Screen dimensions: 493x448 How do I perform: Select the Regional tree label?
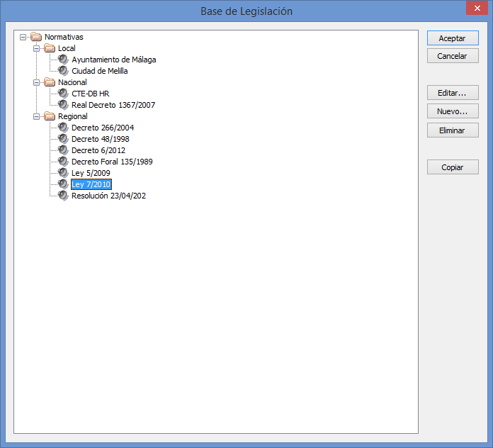pos(73,116)
